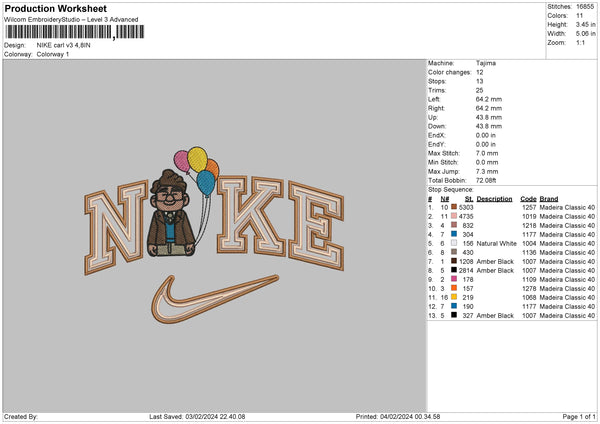Image resolution: width=600 pixels, height=424 pixels.
Task: Click the color swatch for stop 1 (code 1257)
Action: 454,207
